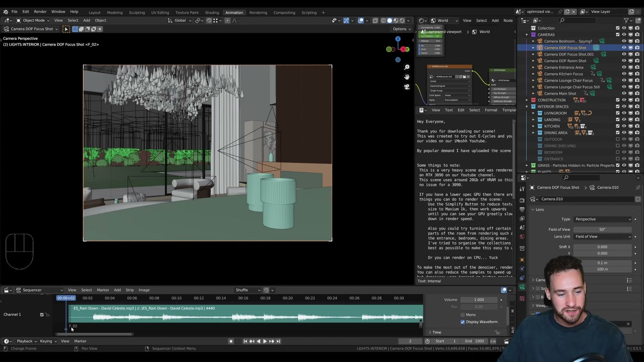This screenshot has width=644, height=362.
Task: Click the viewport zoom magnifier icon
Action: coord(407,67)
